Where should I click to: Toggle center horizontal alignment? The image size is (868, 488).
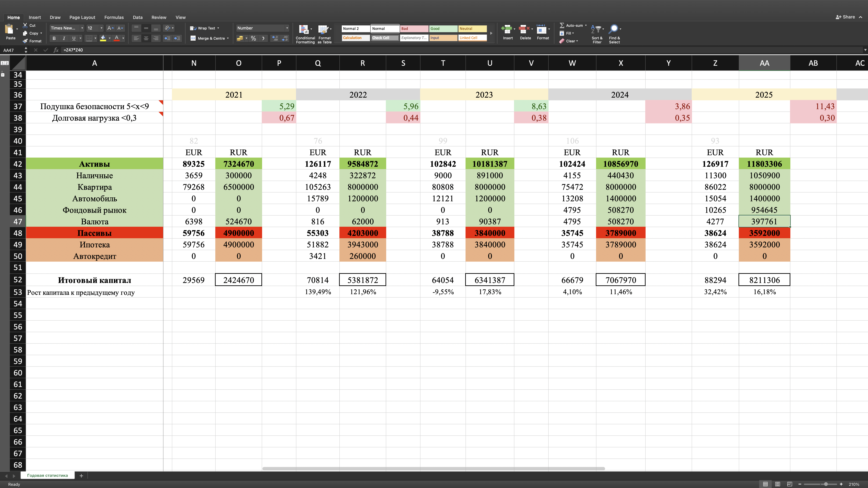click(146, 38)
